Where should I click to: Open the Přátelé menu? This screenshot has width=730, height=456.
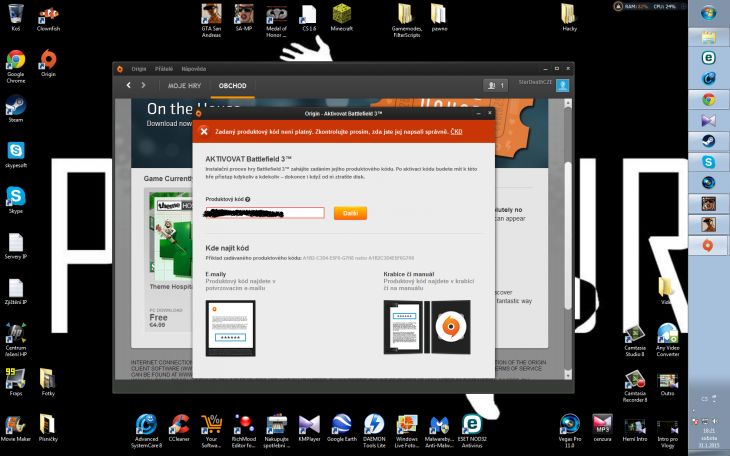click(163, 69)
